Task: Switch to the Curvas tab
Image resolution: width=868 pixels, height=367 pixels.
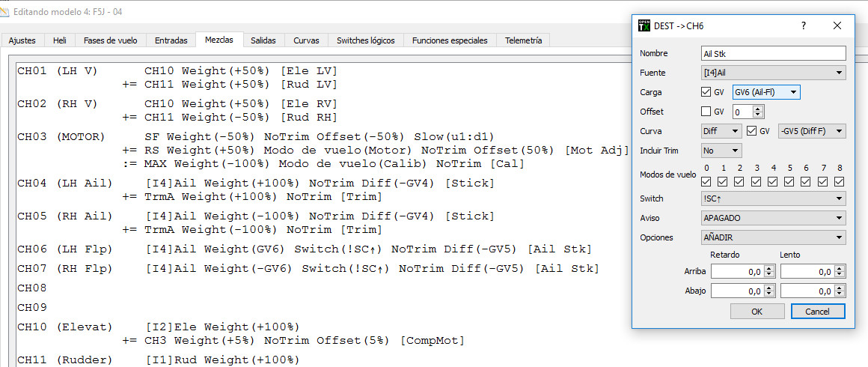Action: pyautogui.click(x=306, y=40)
